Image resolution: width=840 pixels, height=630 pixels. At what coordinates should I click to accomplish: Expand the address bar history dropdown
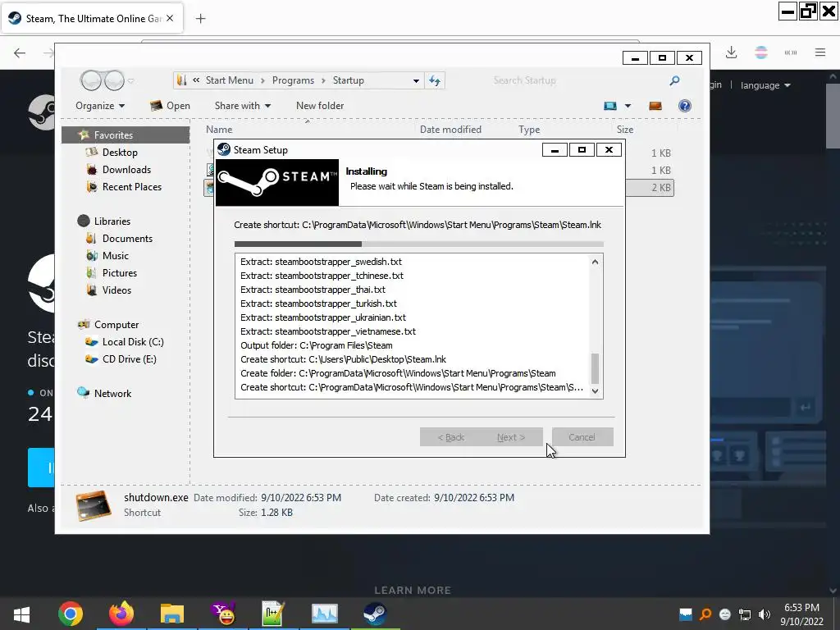[416, 81]
